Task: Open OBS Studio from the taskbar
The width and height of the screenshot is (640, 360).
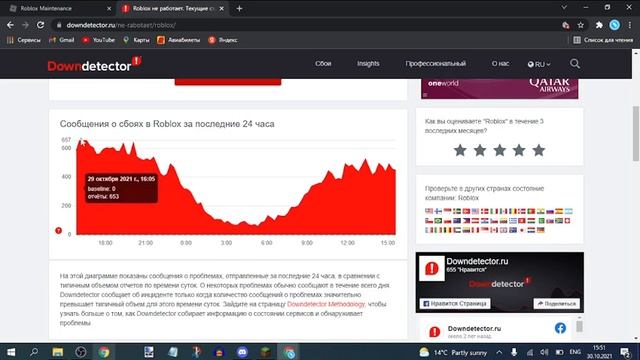Action: pyautogui.click(x=81, y=352)
